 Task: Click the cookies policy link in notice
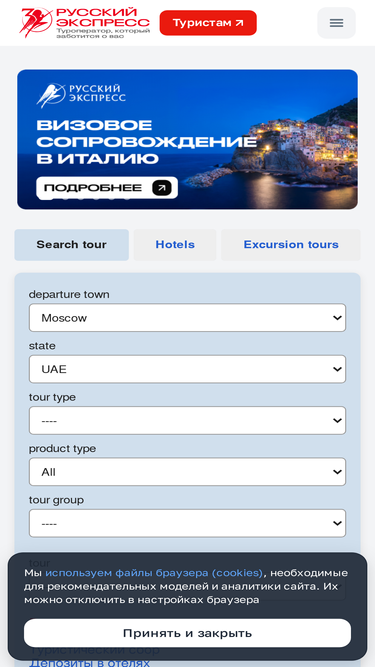coord(154,573)
